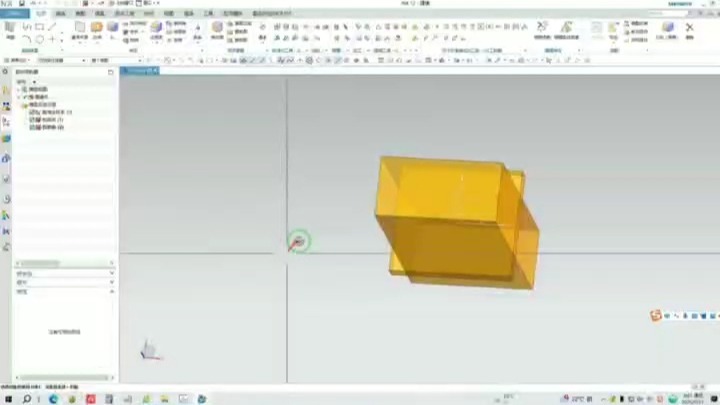Screen dimensions: 720x405
Task: Click the large gray cube synchronous modeling icon
Action: (x=217, y=28)
